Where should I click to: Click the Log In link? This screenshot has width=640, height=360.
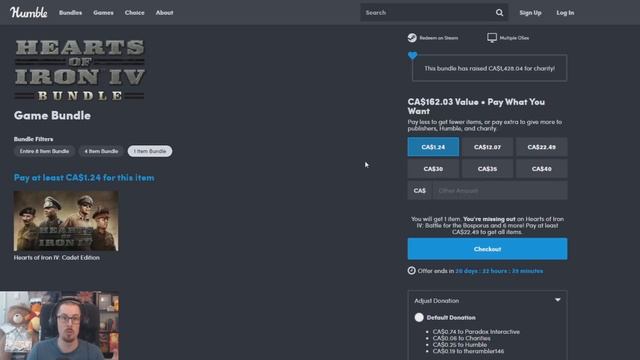565,13
